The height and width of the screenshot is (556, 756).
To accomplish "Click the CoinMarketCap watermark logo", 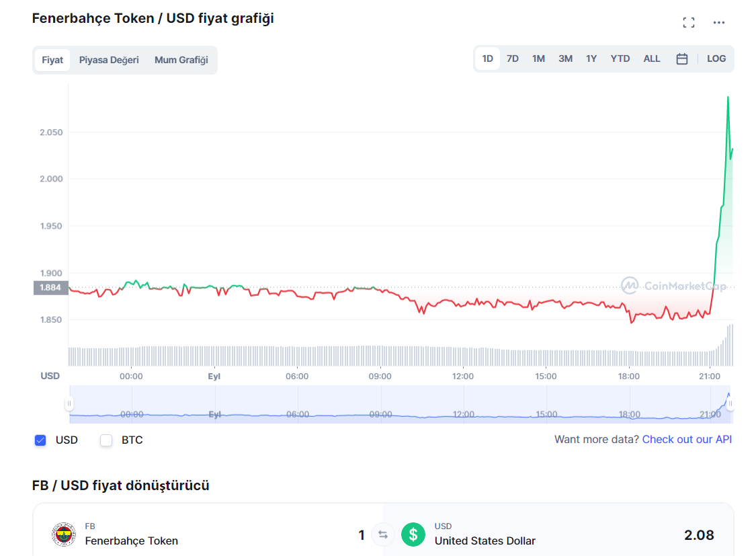I will [x=673, y=286].
